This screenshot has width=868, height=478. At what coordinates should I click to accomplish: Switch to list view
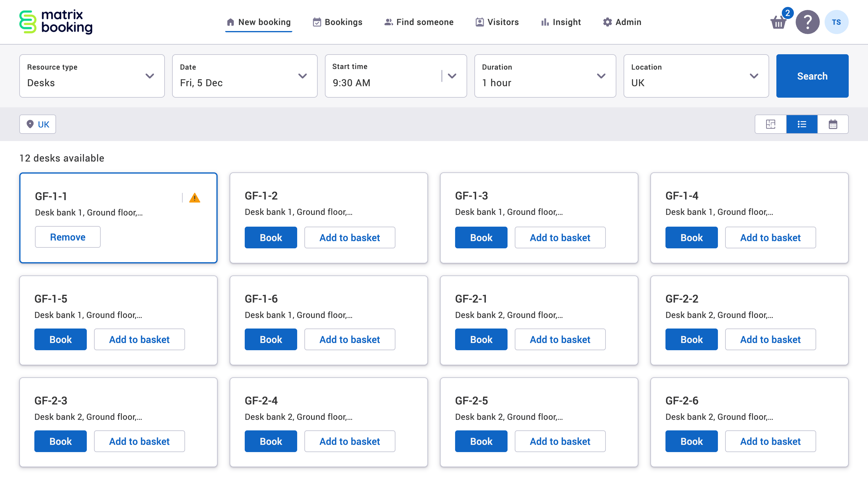(x=802, y=124)
